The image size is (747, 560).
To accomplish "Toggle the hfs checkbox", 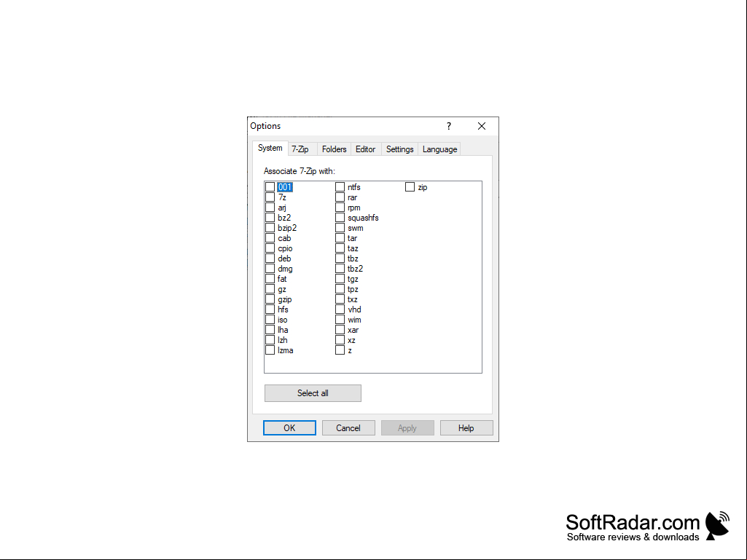I will 270,309.
